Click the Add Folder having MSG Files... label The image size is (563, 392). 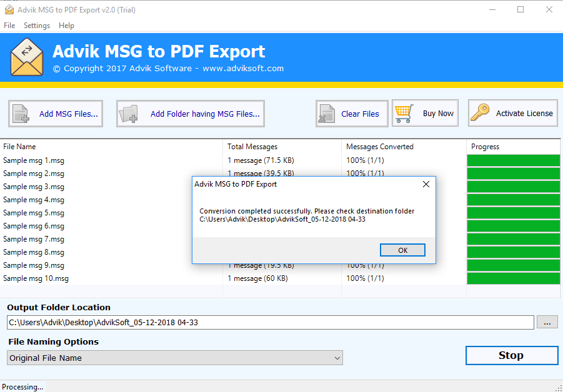coord(205,114)
